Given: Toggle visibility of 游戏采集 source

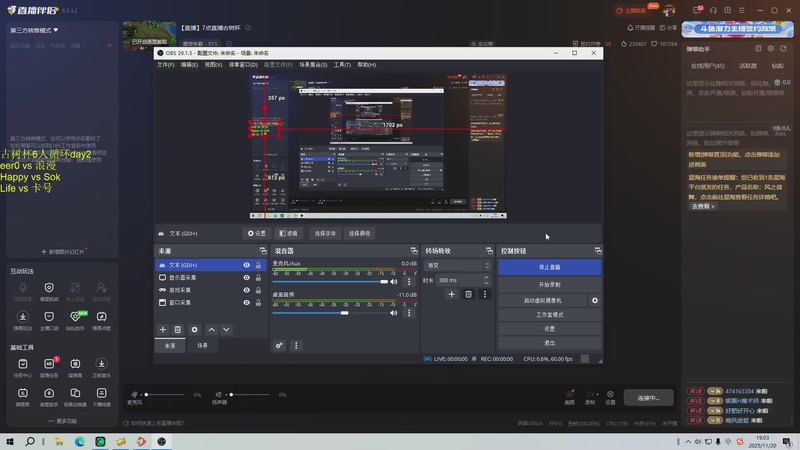Looking at the screenshot, I should click(246, 290).
